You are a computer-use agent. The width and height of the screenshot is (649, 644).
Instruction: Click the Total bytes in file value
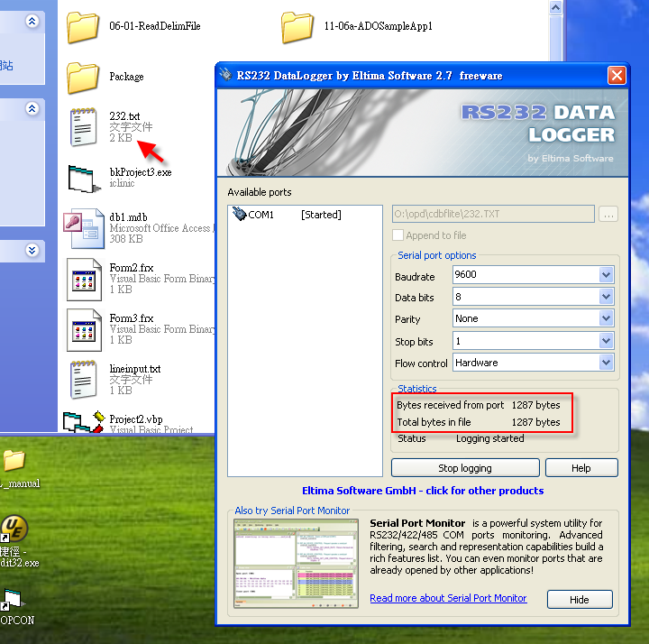coord(535,422)
